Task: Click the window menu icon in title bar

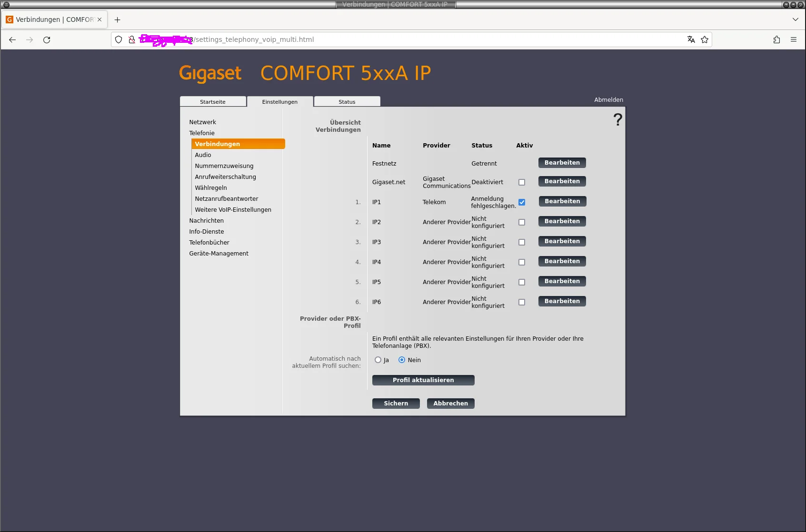Action: [x=6, y=4]
